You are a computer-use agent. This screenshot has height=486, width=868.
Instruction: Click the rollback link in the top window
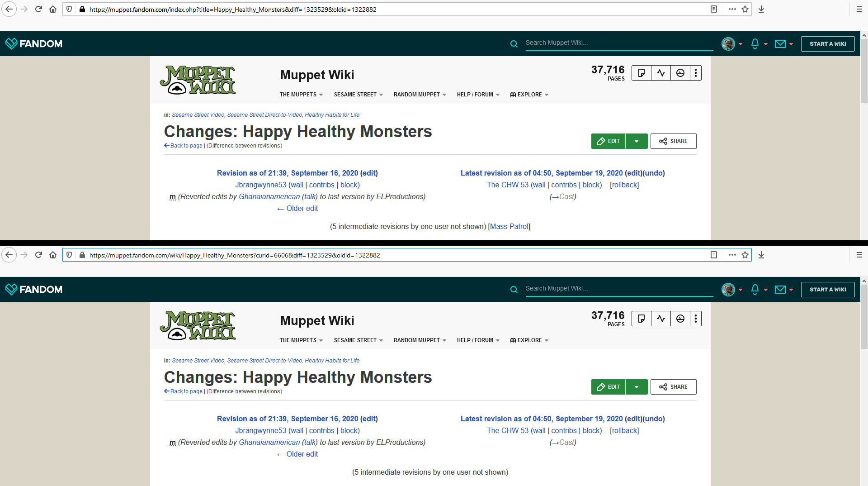(x=624, y=185)
